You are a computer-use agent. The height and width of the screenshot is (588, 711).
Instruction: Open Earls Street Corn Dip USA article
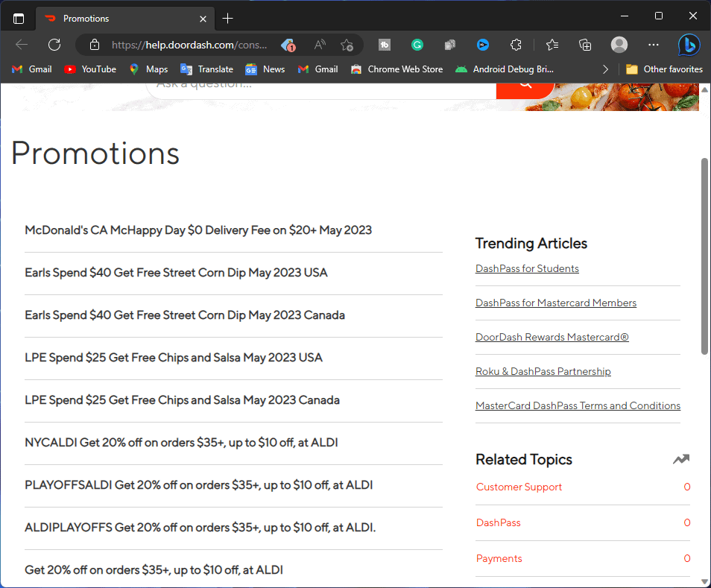(x=176, y=273)
